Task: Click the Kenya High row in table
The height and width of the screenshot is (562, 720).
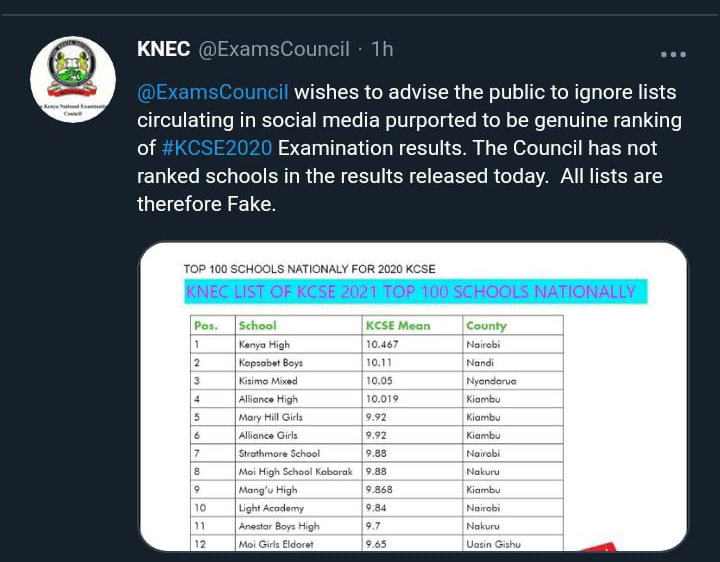Action: click(x=264, y=345)
